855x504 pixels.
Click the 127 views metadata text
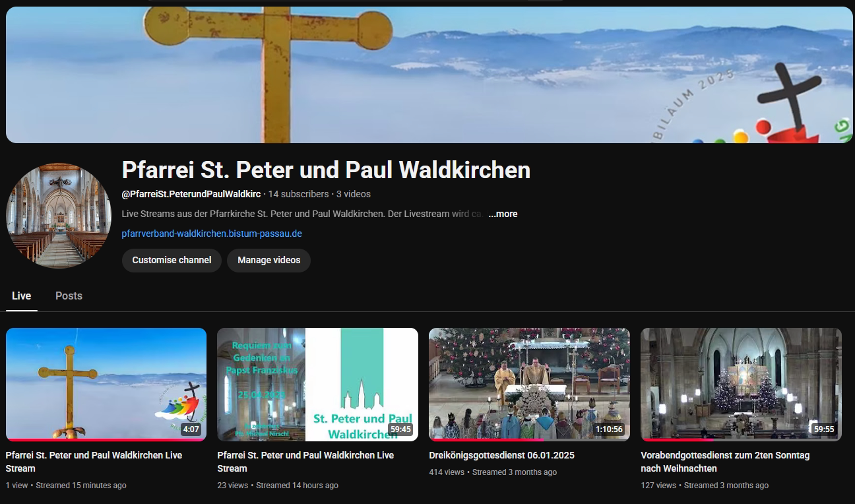[x=658, y=486]
